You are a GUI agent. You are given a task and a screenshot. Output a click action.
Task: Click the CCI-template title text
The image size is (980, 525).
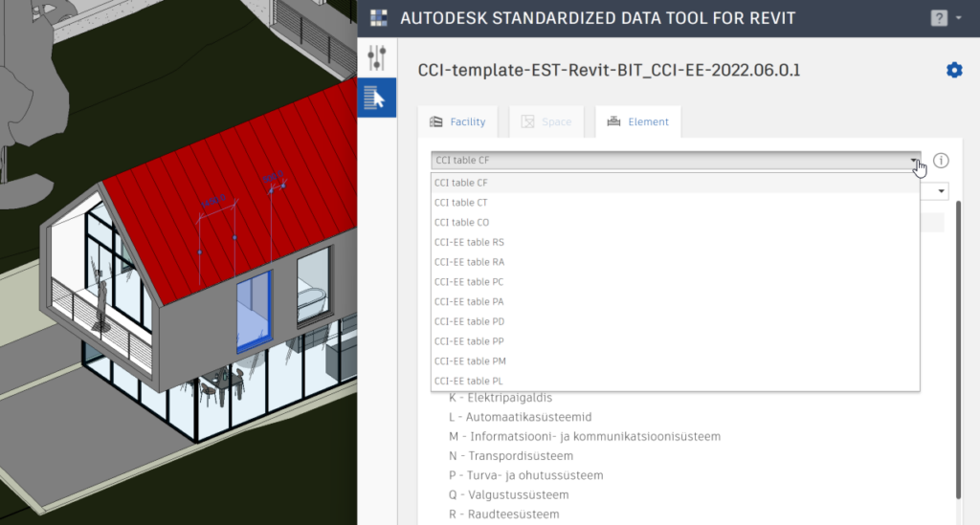[609, 70]
